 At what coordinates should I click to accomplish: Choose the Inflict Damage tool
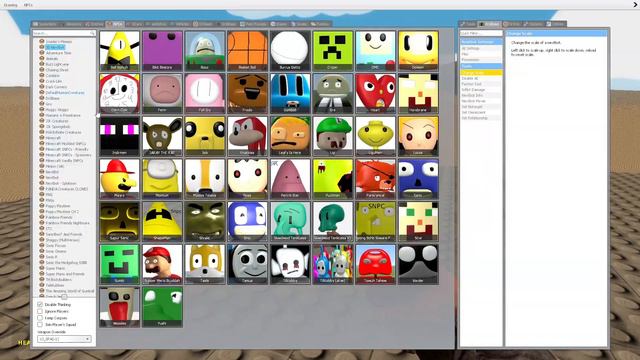481,89
